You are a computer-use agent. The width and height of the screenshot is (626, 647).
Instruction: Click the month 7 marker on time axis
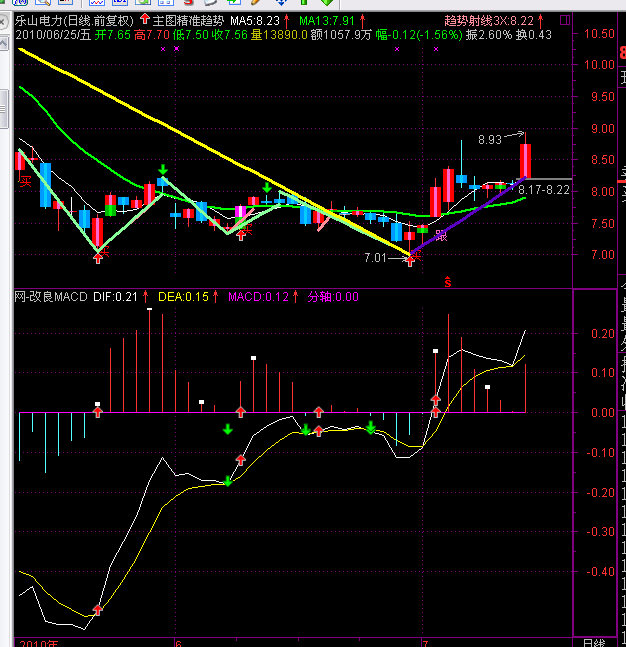[x=425, y=643]
